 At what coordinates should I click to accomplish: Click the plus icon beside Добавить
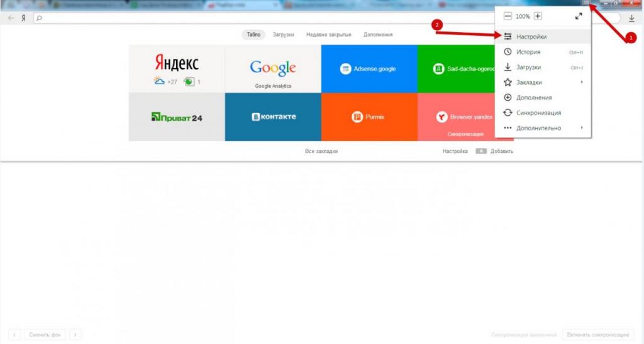point(481,151)
